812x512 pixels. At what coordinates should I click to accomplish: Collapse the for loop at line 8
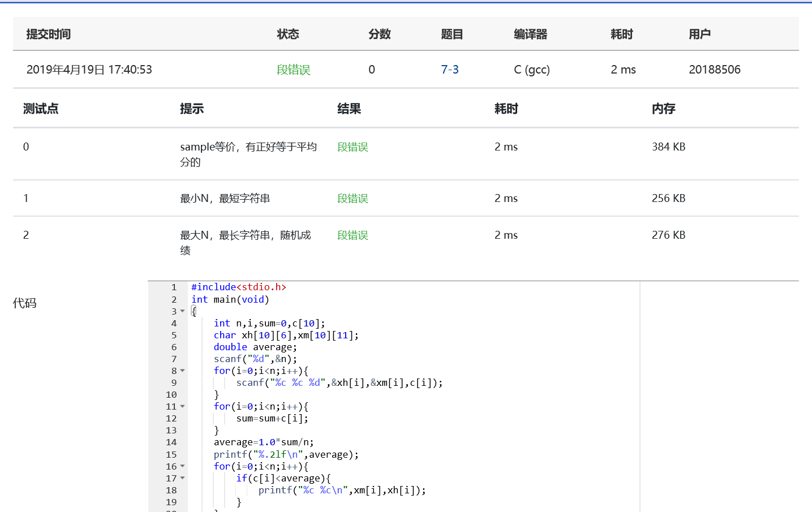point(182,371)
